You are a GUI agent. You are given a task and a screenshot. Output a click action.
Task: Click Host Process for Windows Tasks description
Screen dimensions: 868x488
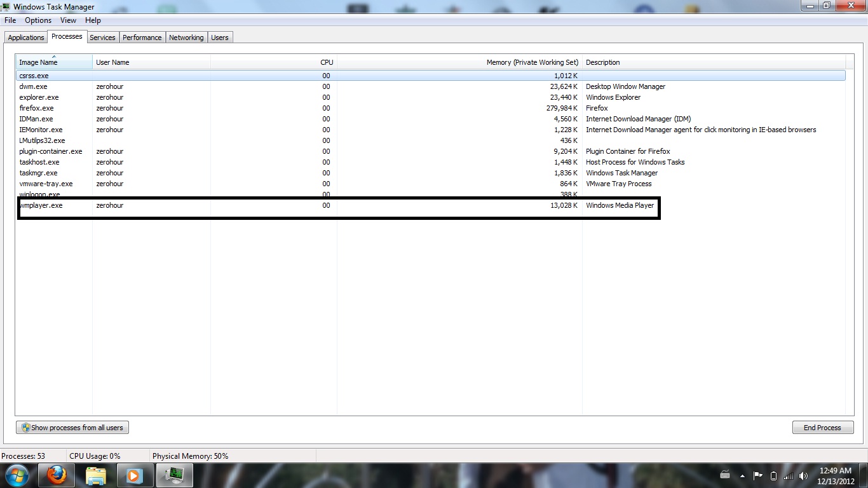(635, 162)
